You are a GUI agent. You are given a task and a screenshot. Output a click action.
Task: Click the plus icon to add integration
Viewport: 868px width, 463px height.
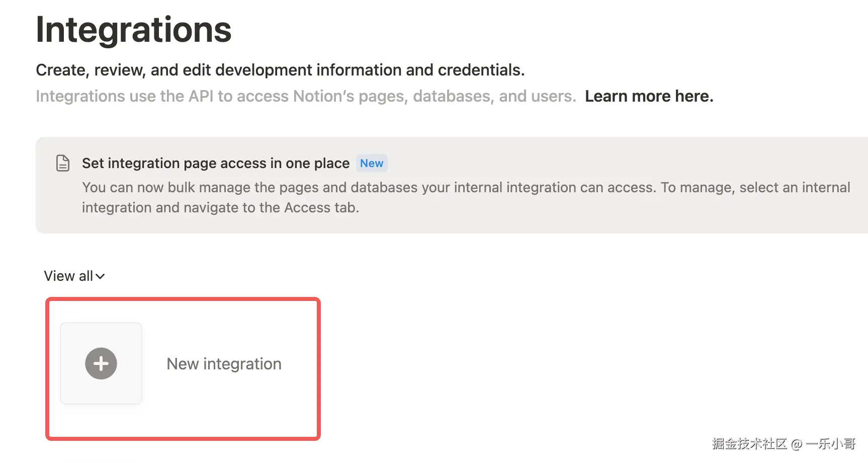(x=101, y=363)
